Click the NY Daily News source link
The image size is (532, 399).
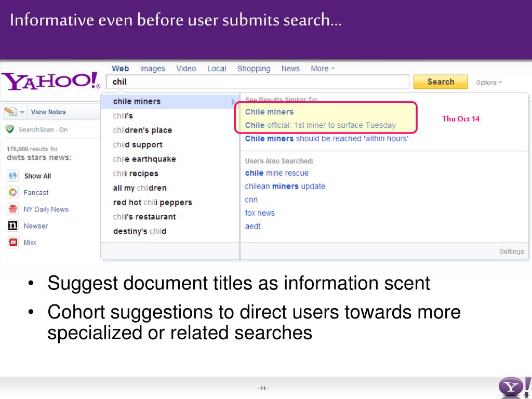(46, 209)
